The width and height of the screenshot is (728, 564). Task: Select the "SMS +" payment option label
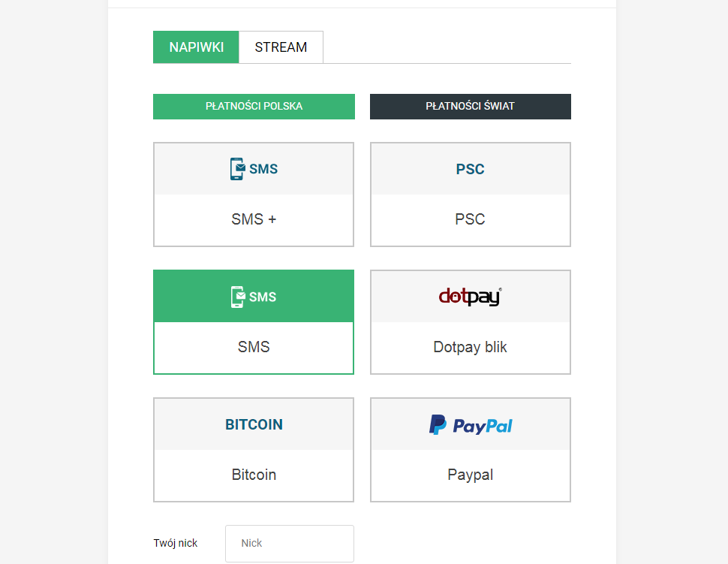click(x=254, y=219)
